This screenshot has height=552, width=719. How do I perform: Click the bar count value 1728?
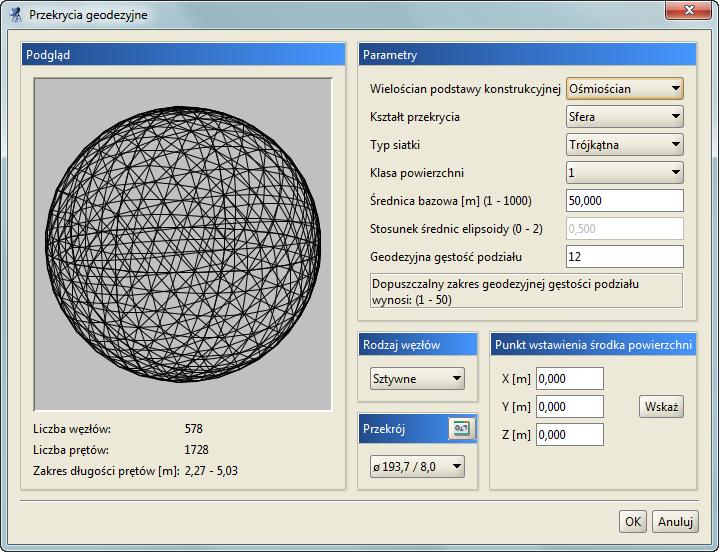coord(196,450)
